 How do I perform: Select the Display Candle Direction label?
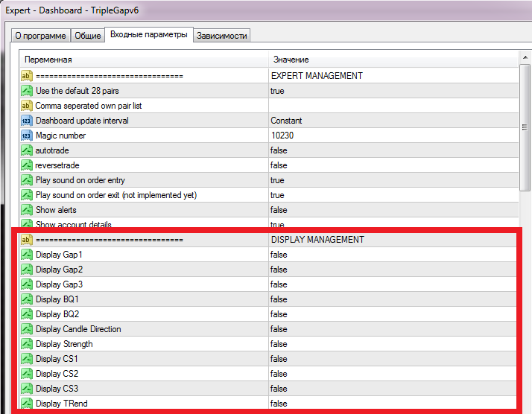click(78, 329)
